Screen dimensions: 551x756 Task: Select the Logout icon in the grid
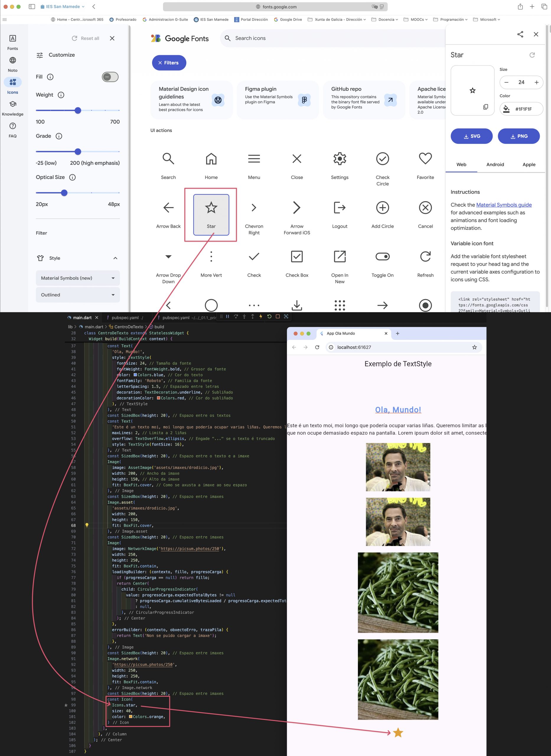pyautogui.click(x=340, y=208)
